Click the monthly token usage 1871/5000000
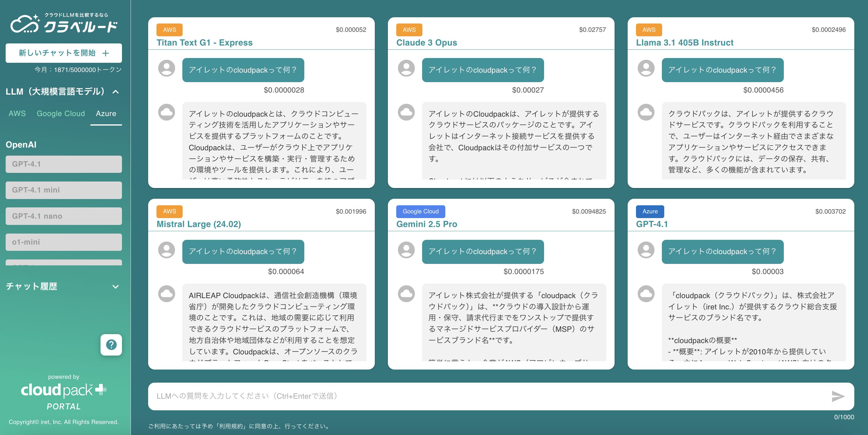 point(78,70)
